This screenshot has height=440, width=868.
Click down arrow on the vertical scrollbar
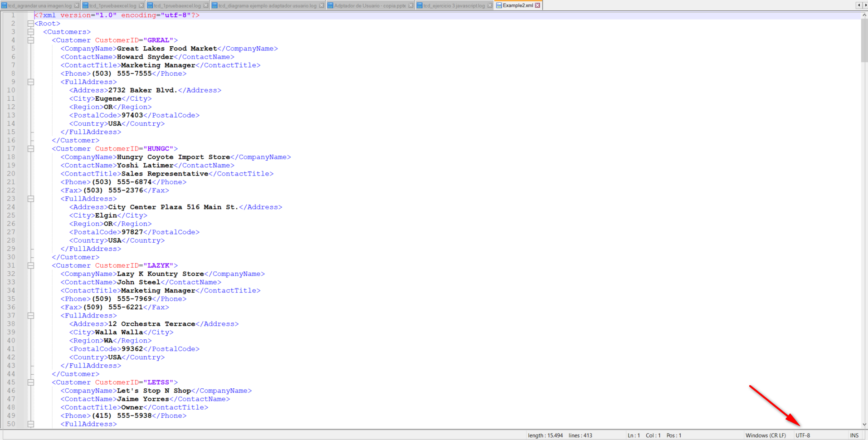coord(865,425)
